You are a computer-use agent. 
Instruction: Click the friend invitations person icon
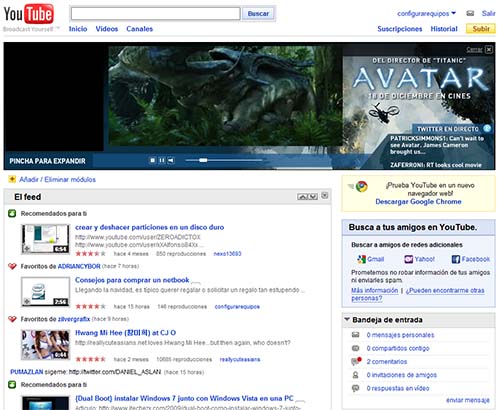[355, 375]
